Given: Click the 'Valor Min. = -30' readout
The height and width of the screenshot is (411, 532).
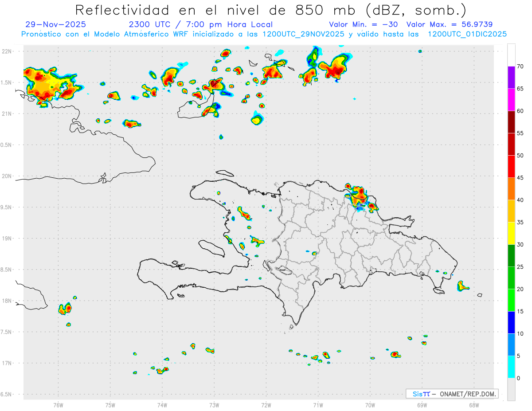Looking at the screenshot, I should pos(364,25).
